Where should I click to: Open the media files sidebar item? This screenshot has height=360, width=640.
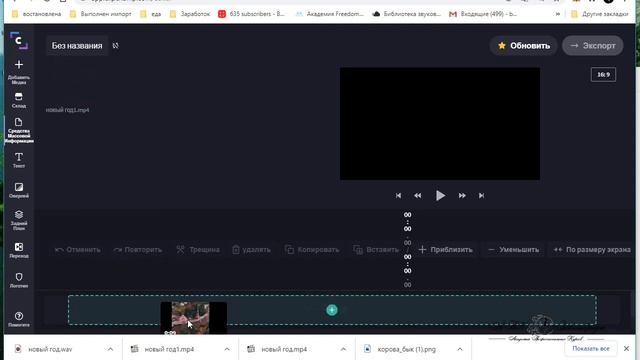[x=19, y=130]
